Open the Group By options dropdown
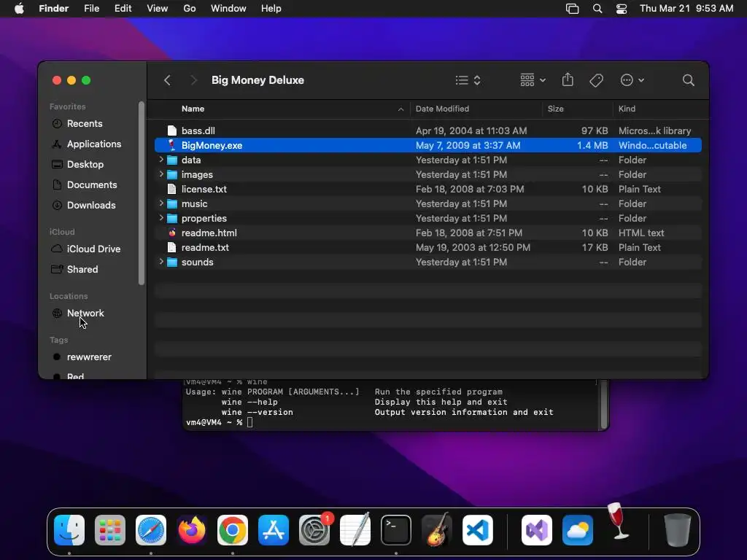747x560 pixels. [x=533, y=80]
